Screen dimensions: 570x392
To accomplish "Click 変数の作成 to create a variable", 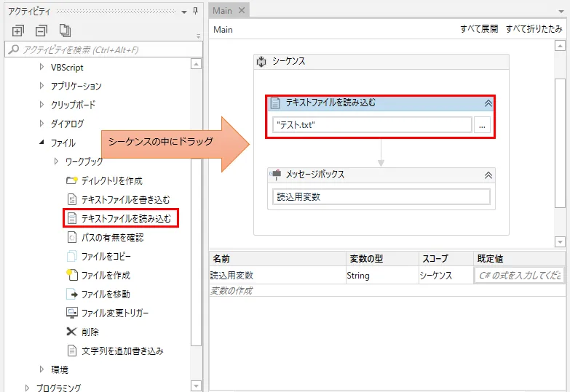I will coord(231,291).
